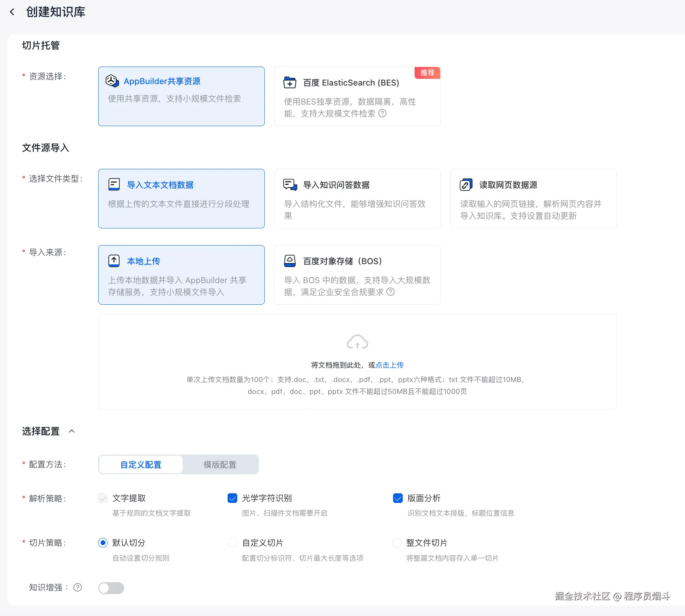
Task: Uncheck the 版面分析 checkbox
Action: tap(398, 498)
